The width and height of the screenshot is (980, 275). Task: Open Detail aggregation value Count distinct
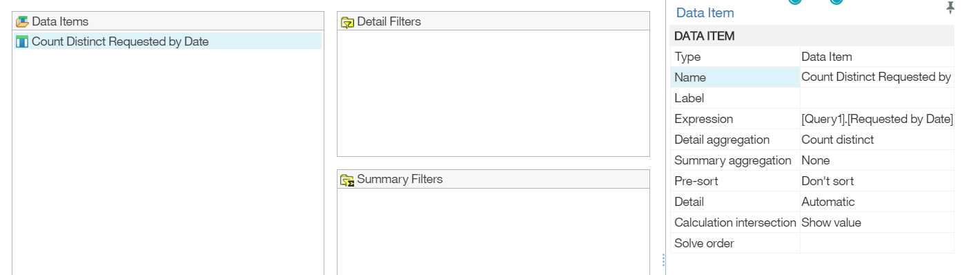(x=877, y=140)
